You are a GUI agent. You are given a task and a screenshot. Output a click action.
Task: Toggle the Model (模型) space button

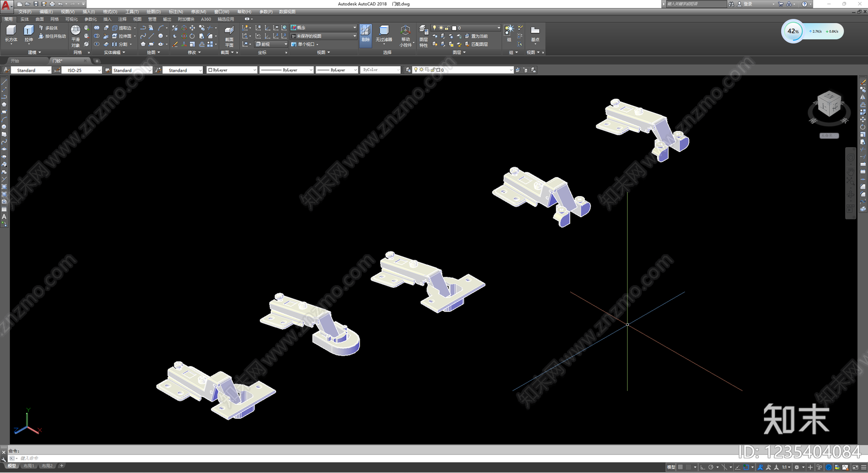click(671, 467)
